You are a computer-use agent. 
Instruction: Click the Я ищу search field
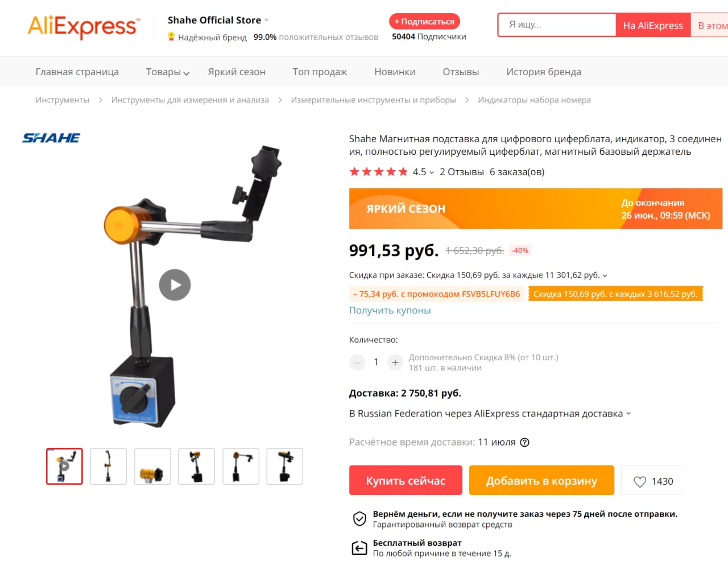[x=557, y=25]
